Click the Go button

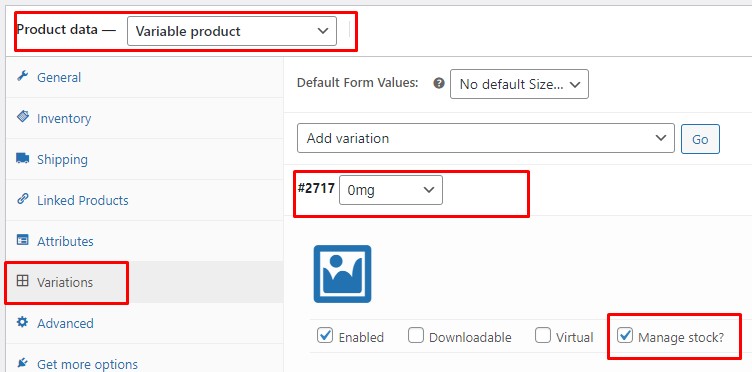[700, 139]
